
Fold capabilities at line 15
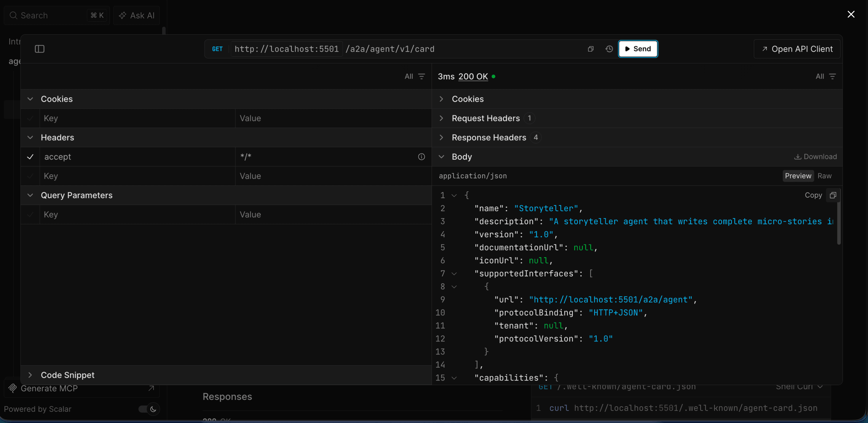(x=454, y=378)
